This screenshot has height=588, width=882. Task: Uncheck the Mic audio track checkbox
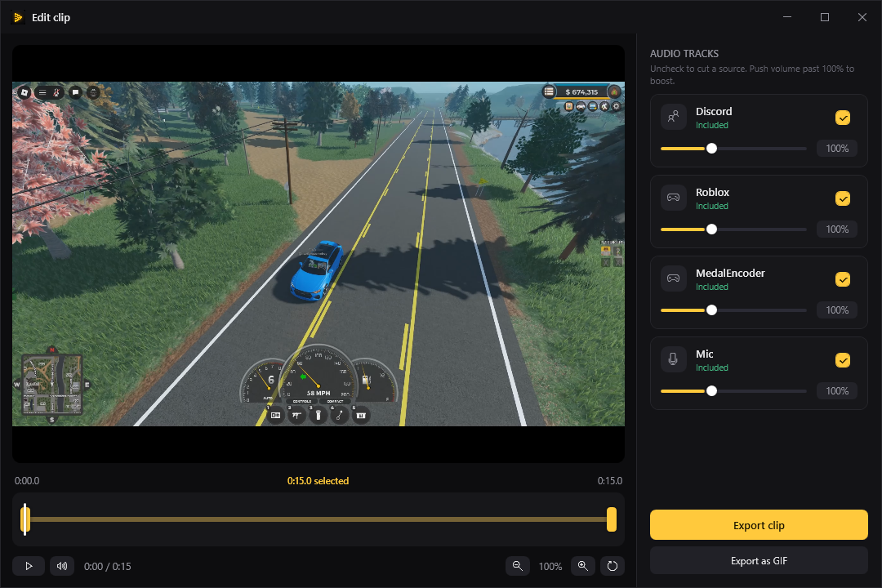coord(843,361)
